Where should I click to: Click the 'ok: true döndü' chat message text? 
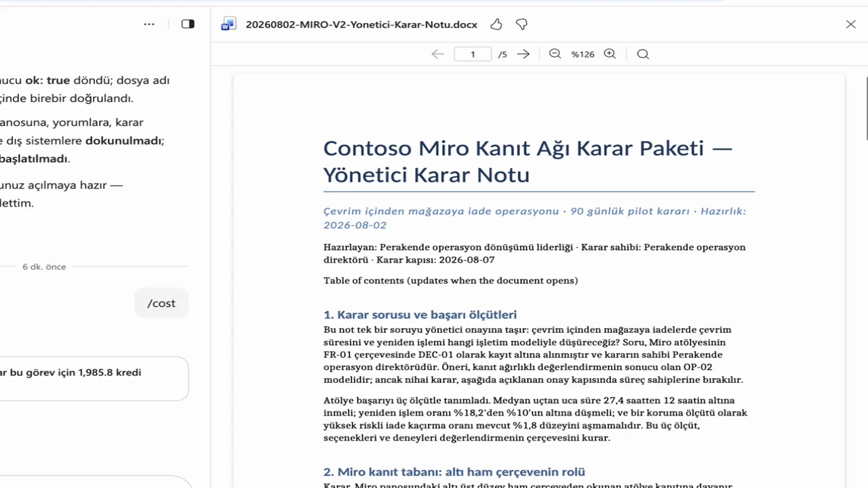68,80
